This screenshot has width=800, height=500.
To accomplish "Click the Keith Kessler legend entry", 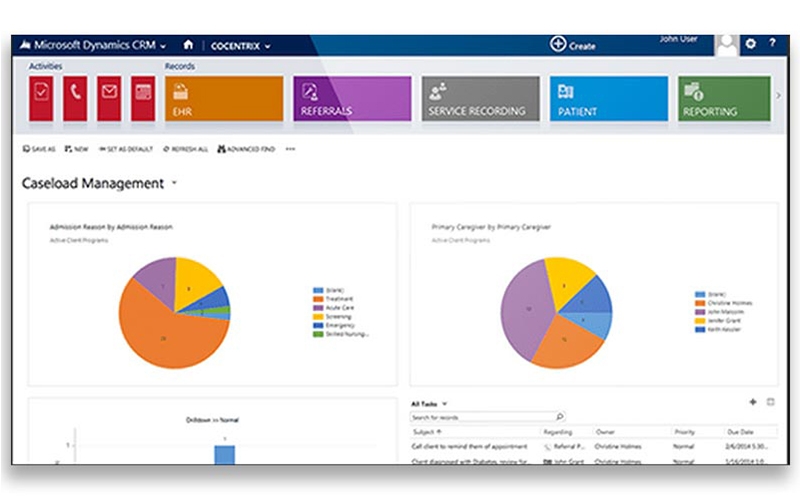I will 718,329.
